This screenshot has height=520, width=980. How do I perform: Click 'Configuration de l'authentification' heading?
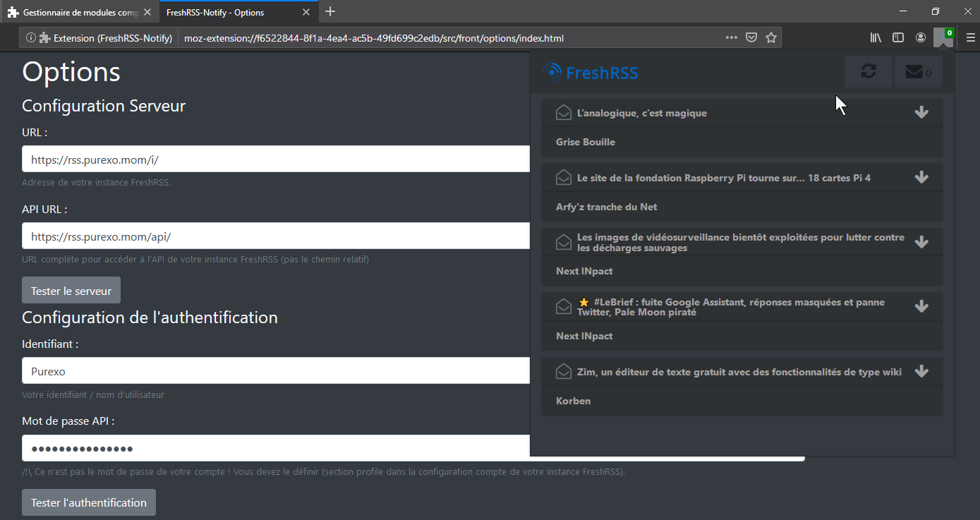click(150, 318)
